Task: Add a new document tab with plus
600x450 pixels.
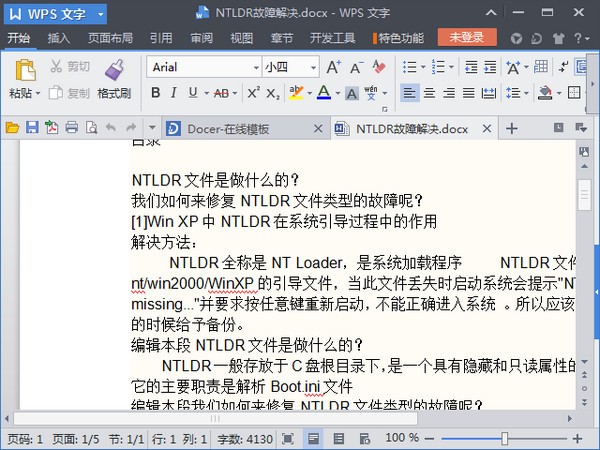Action: tap(512, 128)
